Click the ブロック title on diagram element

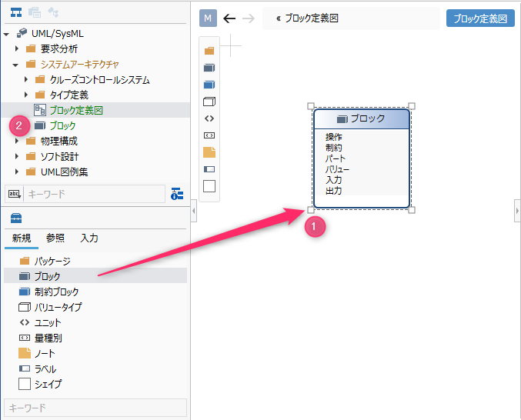click(368, 118)
